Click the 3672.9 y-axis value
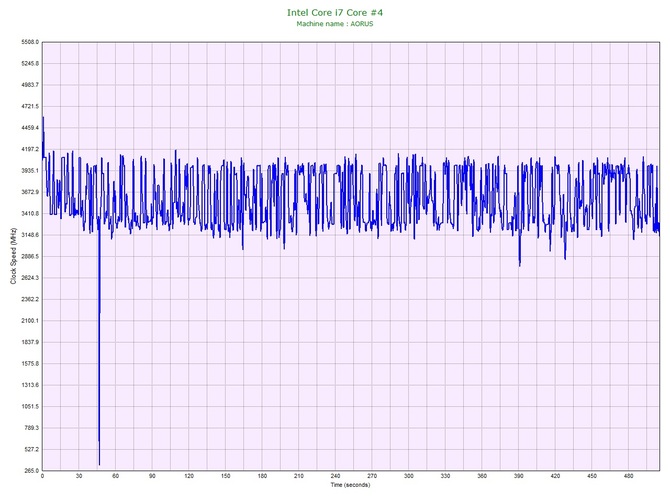 coord(30,192)
